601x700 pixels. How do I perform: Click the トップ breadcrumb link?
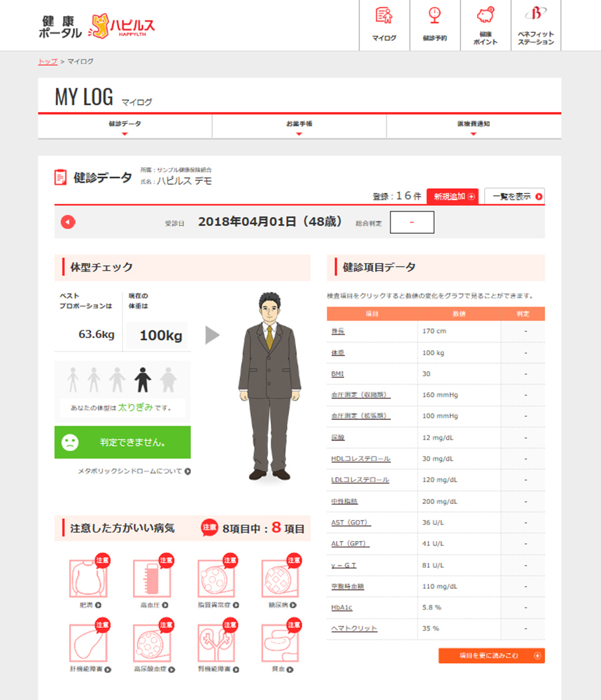[48, 62]
